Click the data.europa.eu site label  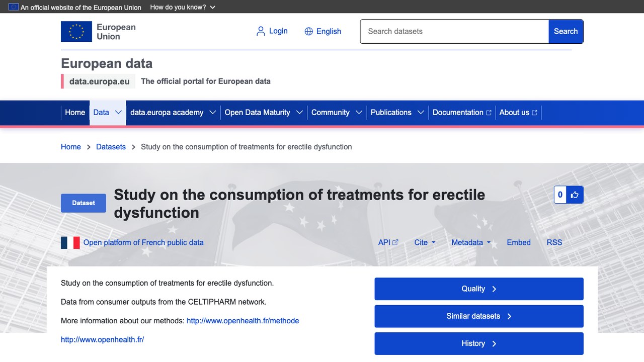click(x=100, y=81)
